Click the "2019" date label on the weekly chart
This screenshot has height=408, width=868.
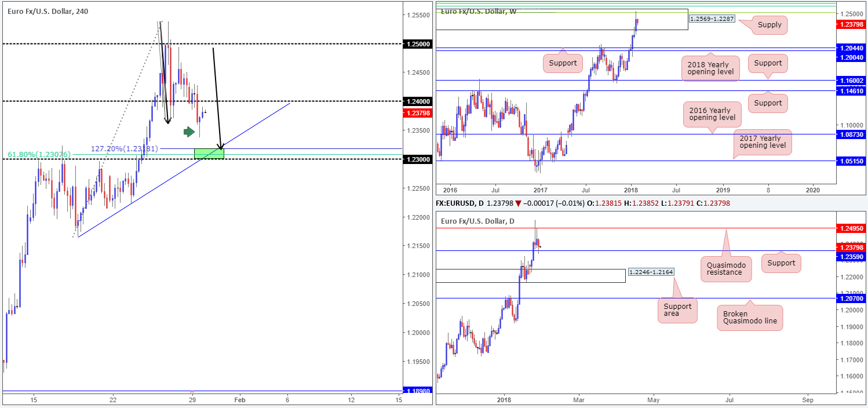click(x=723, y=190)
